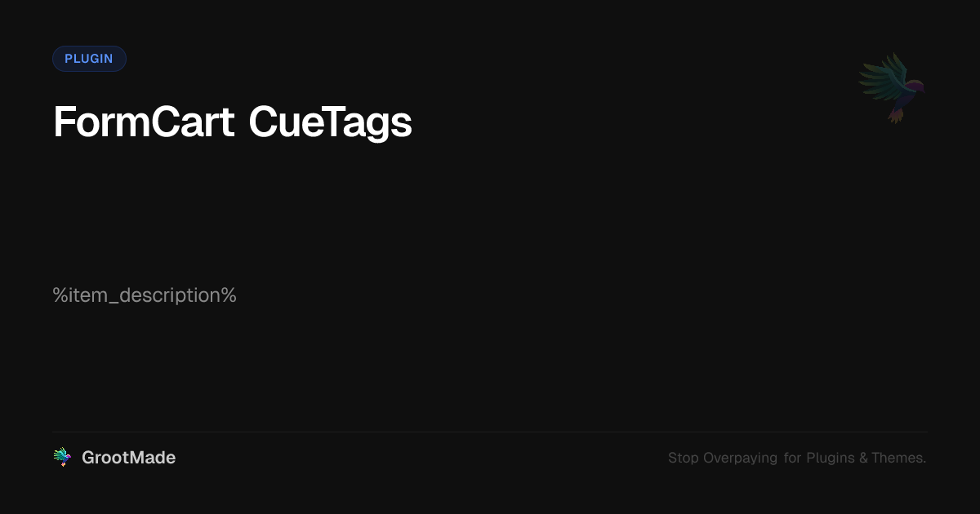Click "Made" in the GrootMade name
Image resolution: width=980 pixels, height=514 pixels.
click(154, 458)
